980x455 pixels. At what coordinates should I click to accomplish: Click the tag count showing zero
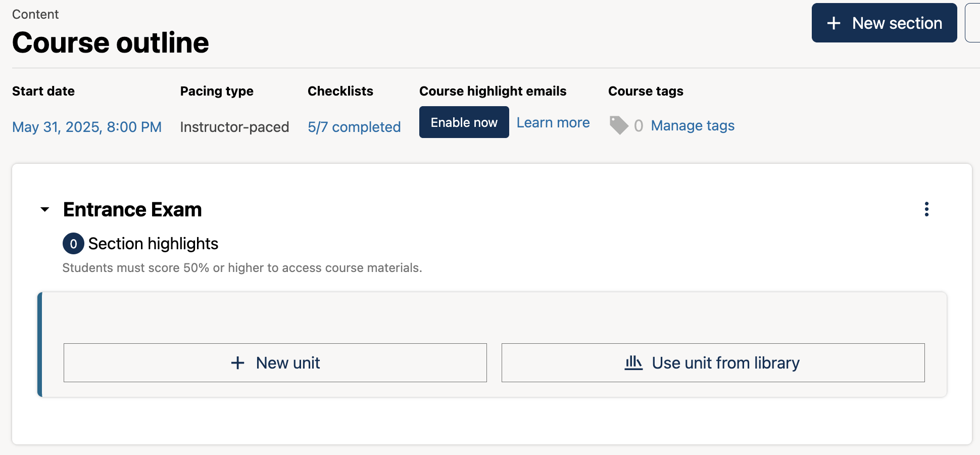[x=639, y=126]
